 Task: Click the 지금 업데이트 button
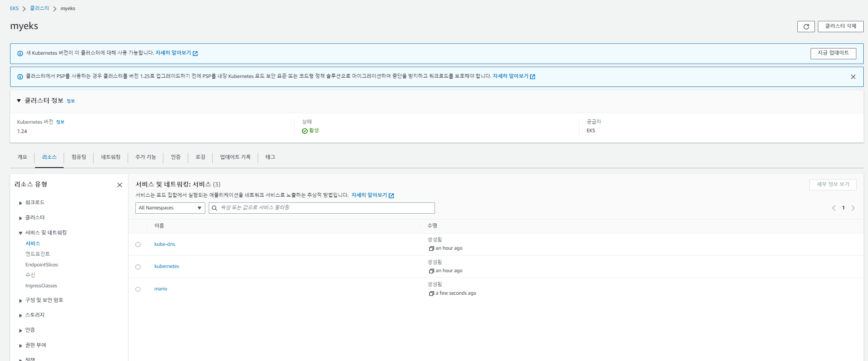(x=833, y=53)
